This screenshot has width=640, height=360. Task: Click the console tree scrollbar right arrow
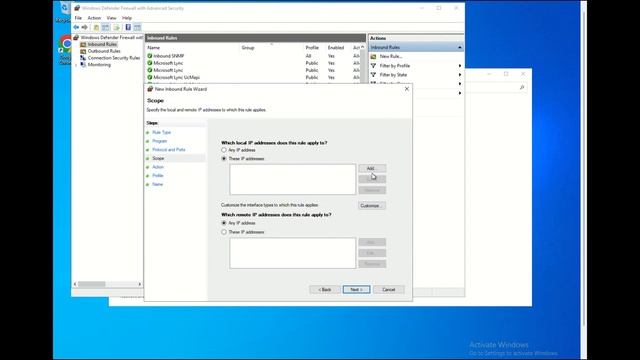pos(140,284)
